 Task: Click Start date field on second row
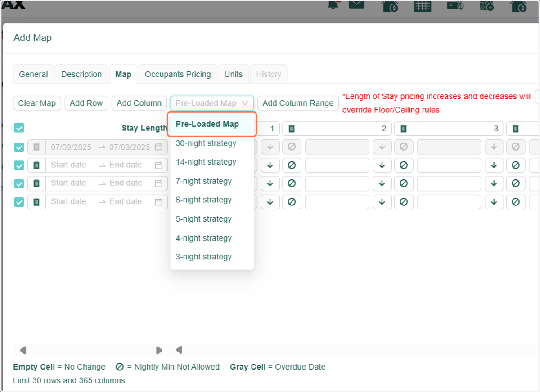[x=68, y=165]
